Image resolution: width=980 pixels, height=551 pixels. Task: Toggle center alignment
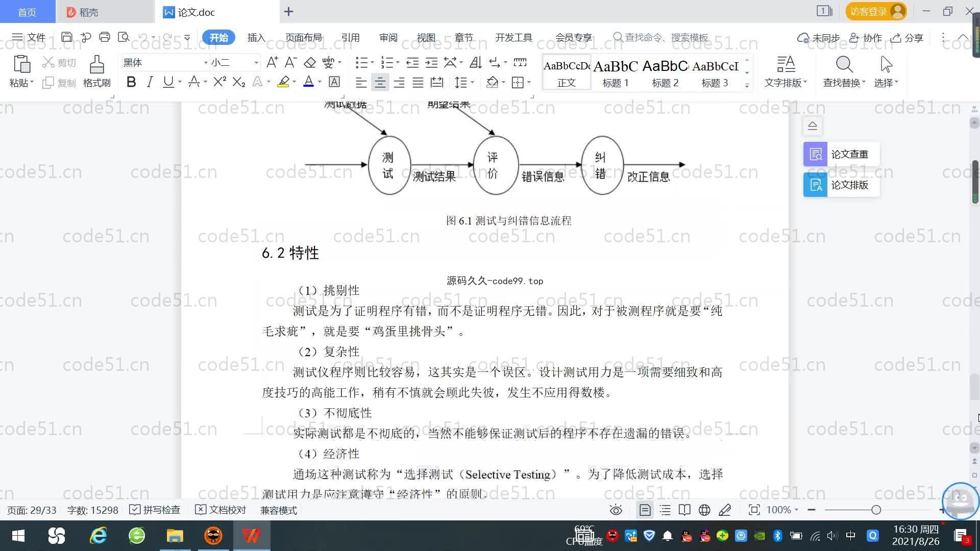380,82
